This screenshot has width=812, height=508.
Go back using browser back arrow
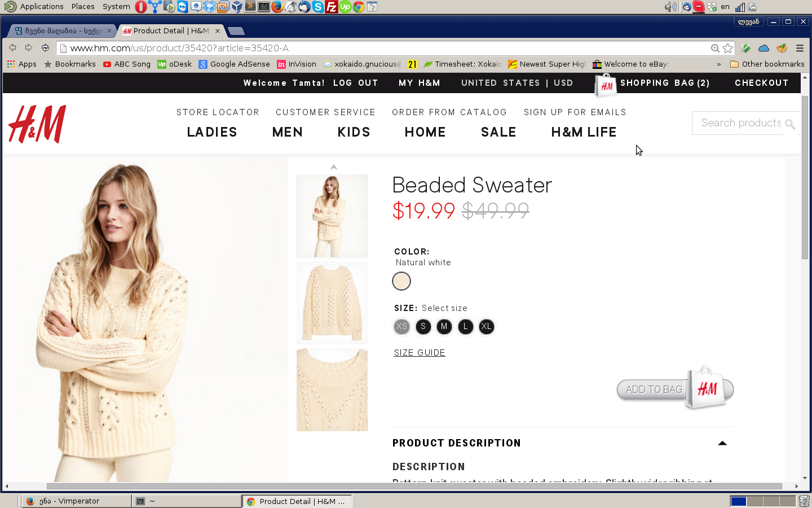(x=12, y=48)
